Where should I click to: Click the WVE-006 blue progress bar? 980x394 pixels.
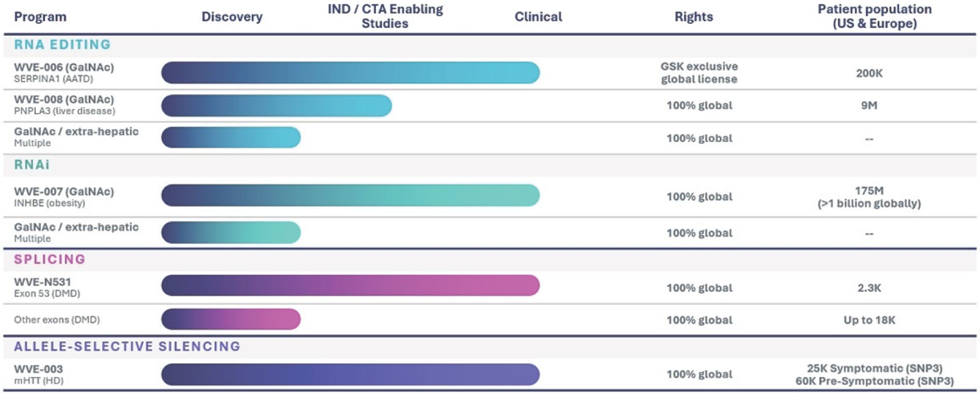pos(350,73)
